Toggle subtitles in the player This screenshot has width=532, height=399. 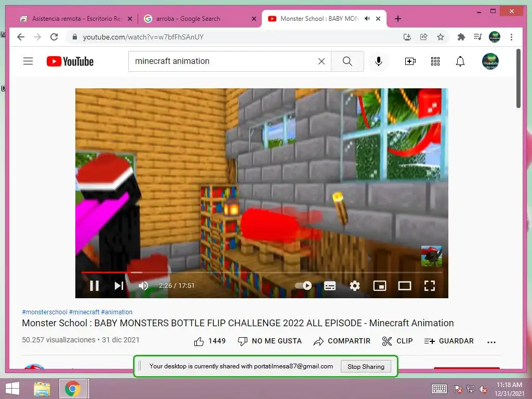(x=330, y=286)
